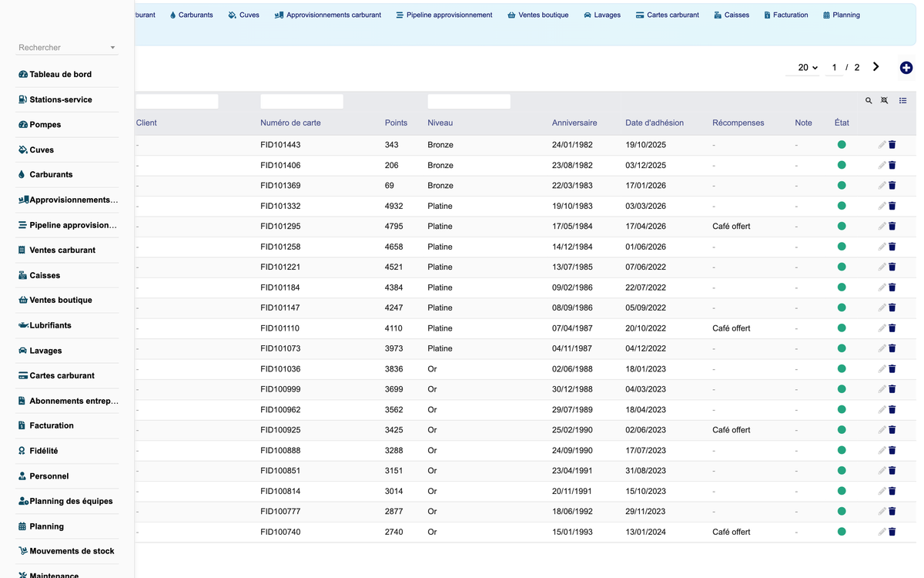Screen dimensions: 924x578
Task: Click the search magnifier icon in table header
Action: click(x=869, y=101)
